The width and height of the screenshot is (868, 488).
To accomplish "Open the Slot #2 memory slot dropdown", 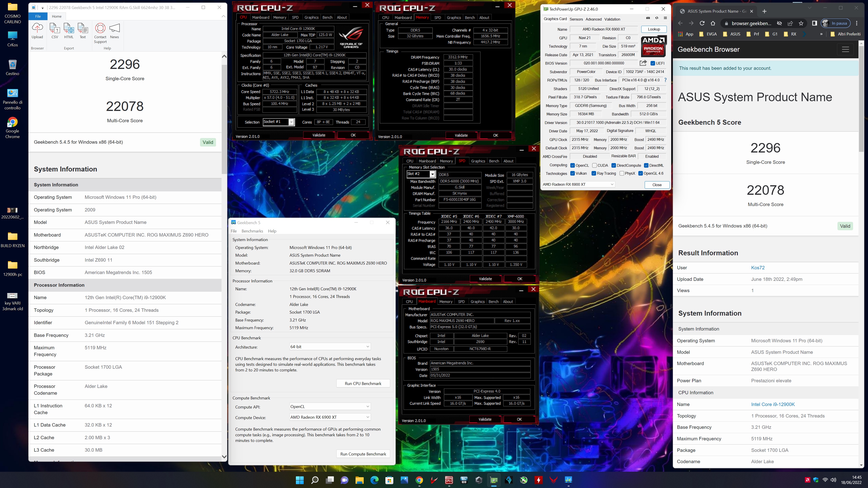I will tap(421, 174).
